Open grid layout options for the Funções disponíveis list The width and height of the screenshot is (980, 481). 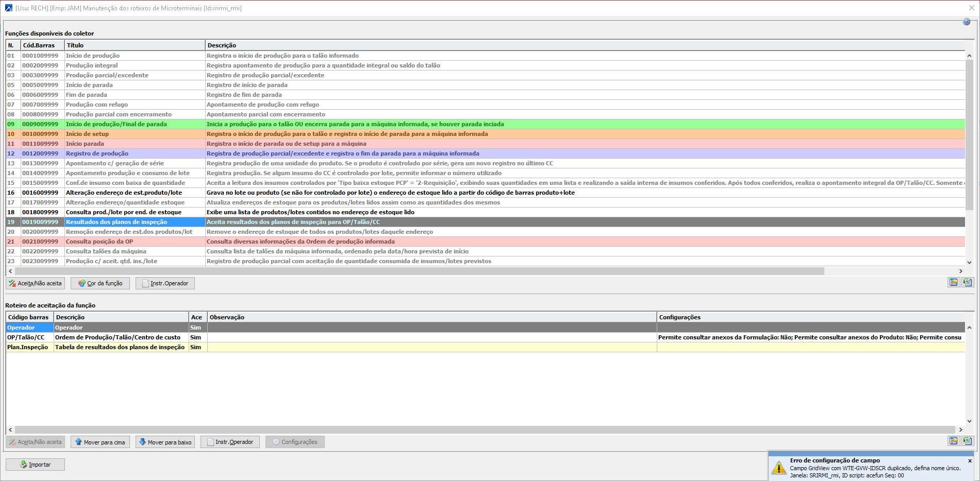click(953, 282)
